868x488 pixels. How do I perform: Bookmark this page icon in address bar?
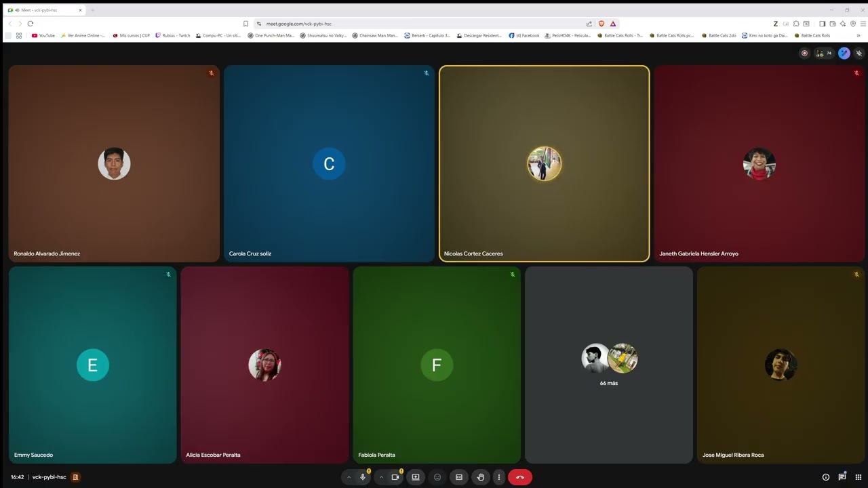pos(245,24)
